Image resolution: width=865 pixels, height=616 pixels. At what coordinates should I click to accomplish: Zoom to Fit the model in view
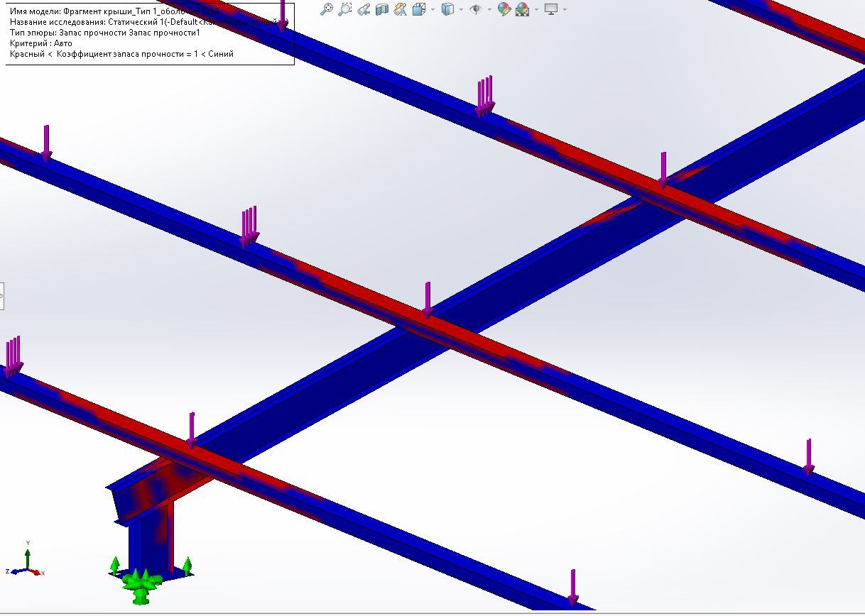pos(327,9)
